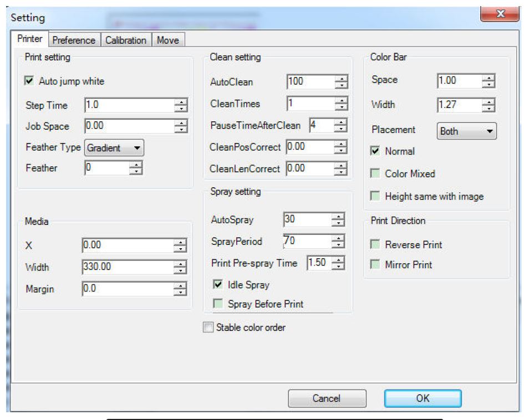The image size is (528, 420).
Task: Enable the Stable color order checkbox
Action: click(x=208, y=328)
